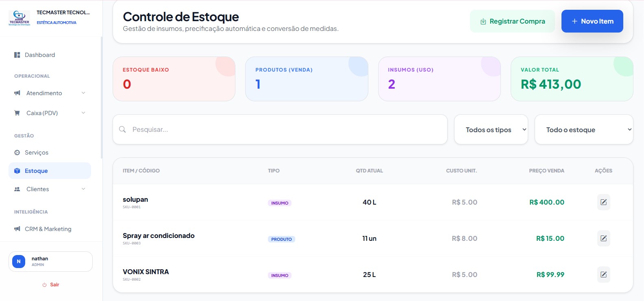Expand the Caixa (PDV) submenu chevron
644x301 pixels.
(x=83, y=113)
